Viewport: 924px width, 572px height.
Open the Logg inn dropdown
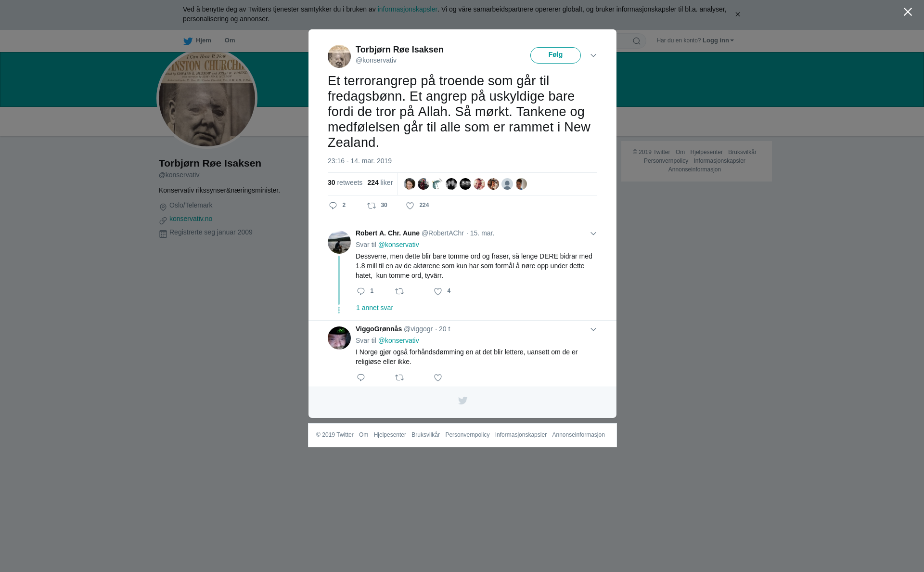tap(718, 40)
